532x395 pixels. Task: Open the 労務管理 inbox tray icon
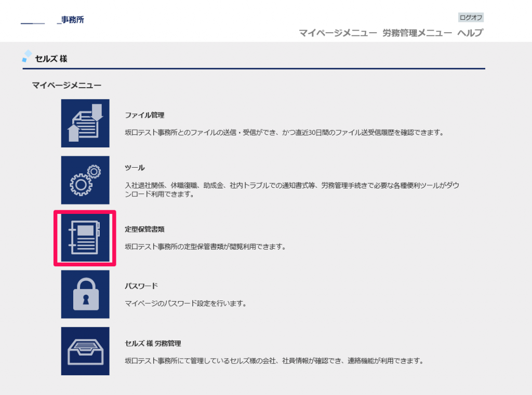(85, 351)
